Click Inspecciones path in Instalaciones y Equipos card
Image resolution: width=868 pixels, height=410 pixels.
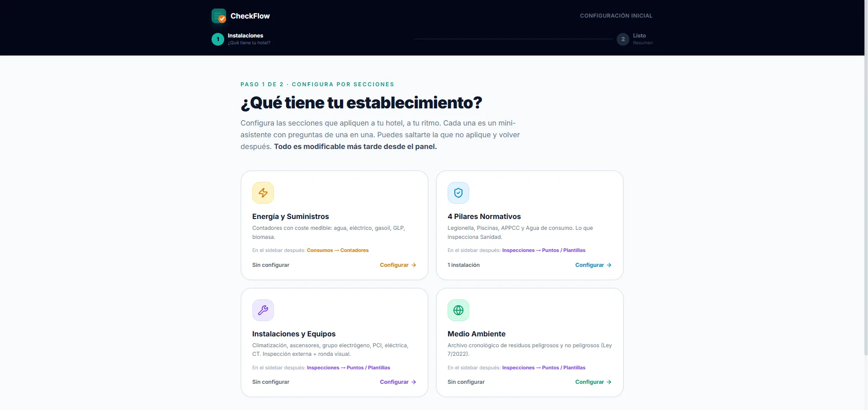click(x=348, y=368)
